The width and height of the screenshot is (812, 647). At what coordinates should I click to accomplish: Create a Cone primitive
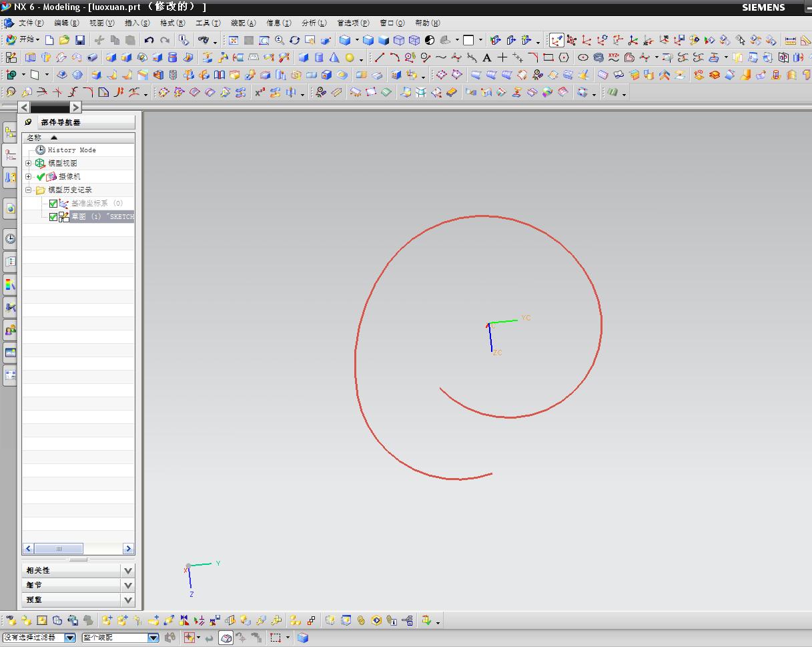click(x=334, y=57)
